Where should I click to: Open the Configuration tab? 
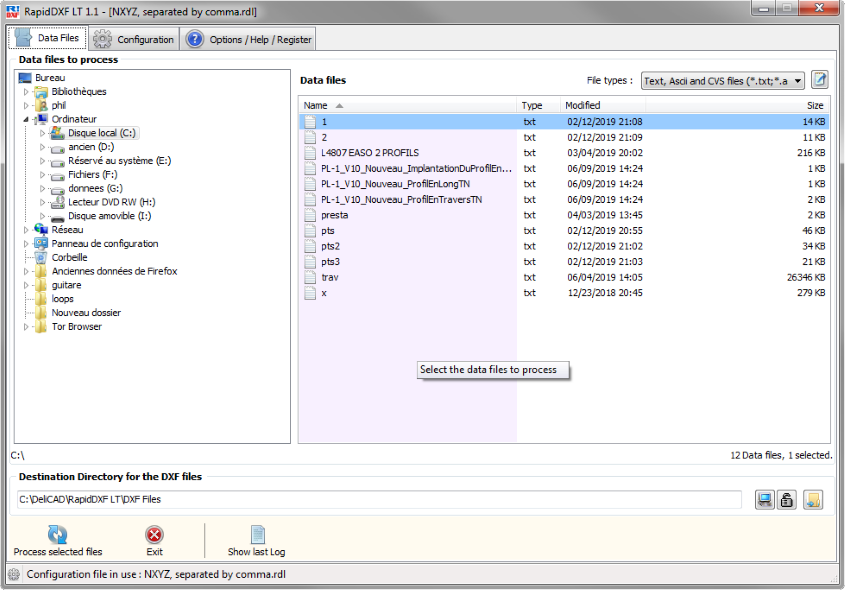(134, 39)
